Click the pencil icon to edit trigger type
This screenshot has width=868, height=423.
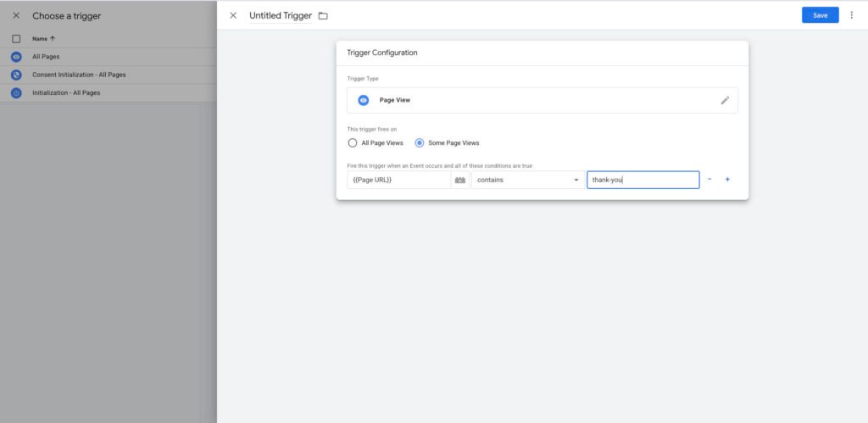(x=725, y=100)
